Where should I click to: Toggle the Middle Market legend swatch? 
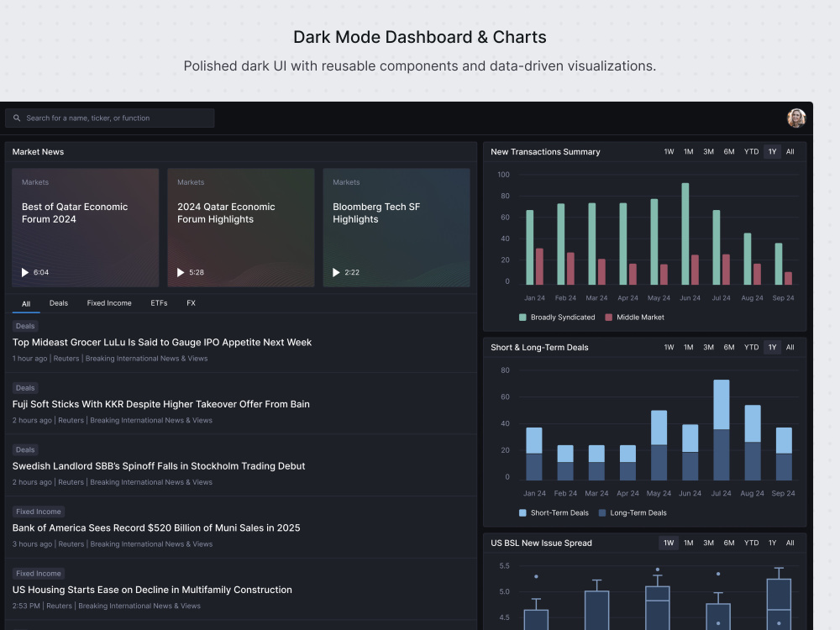pos(608,318)
